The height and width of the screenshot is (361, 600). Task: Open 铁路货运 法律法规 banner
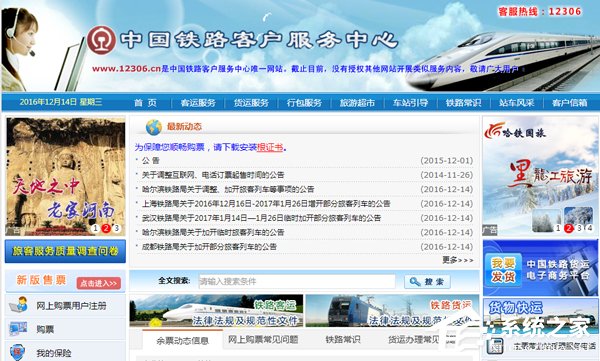[392, 310]
